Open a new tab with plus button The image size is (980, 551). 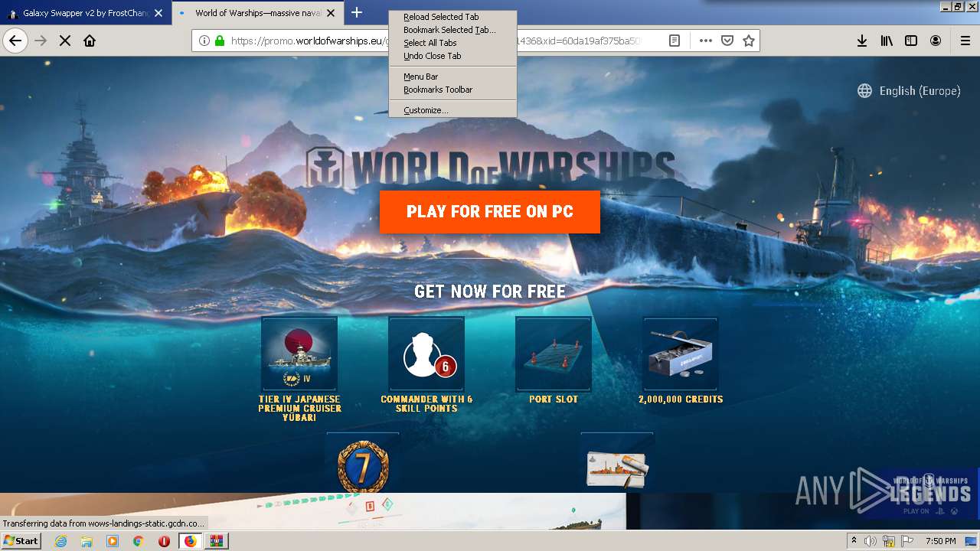(x=357, y=12)
